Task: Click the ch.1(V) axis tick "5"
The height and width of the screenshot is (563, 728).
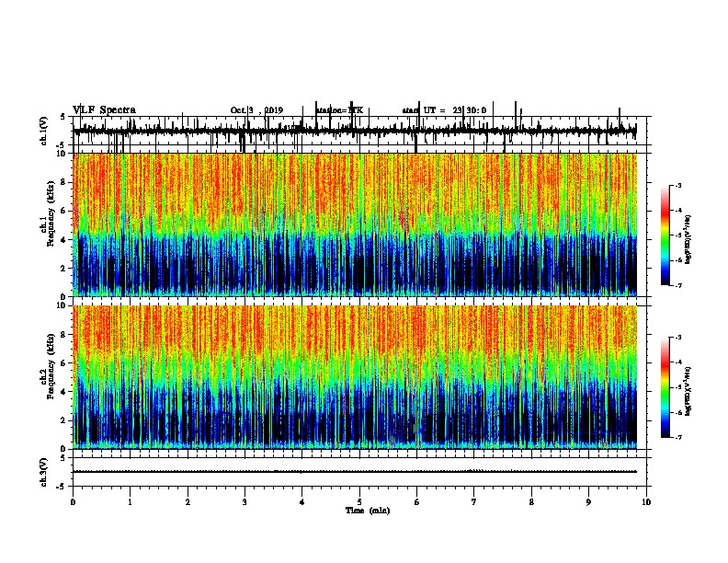Action: (63, 117)
